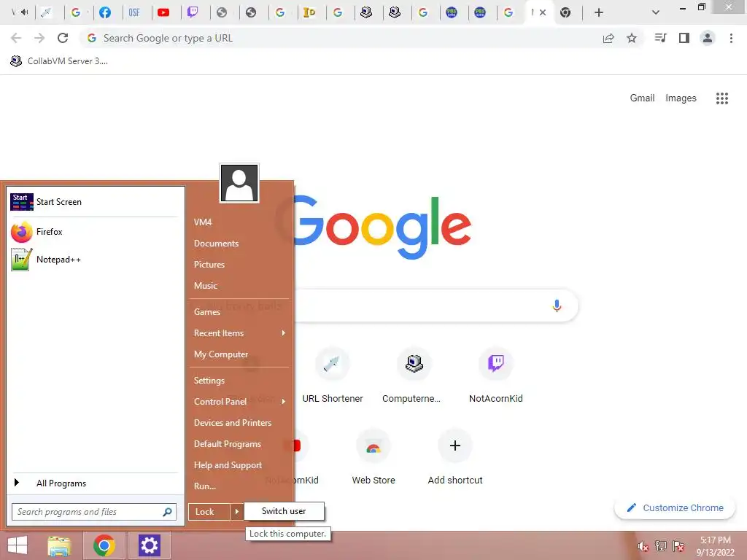Click the user account picture
Screen dimensions: 747x560
pyautogui.click(x=239, y=183)
